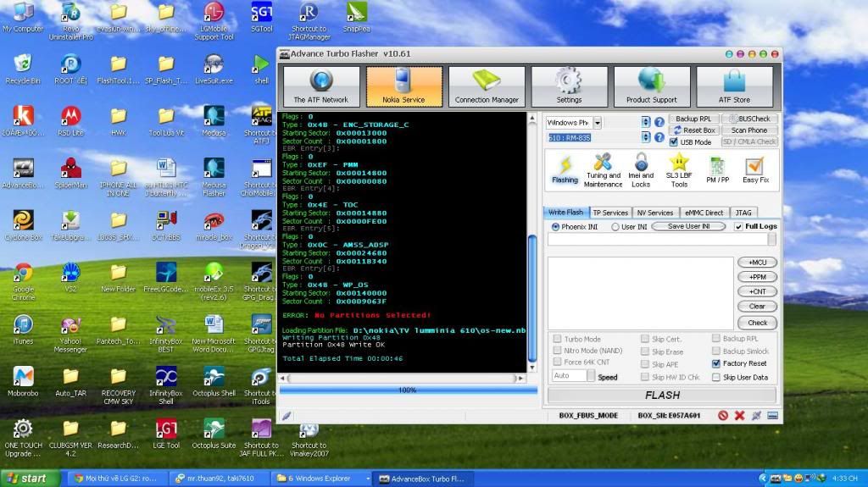Enable Skip User Data checkbox
Image resolution: width=868 pixels, height=487 pixels.
pos(716,378)
